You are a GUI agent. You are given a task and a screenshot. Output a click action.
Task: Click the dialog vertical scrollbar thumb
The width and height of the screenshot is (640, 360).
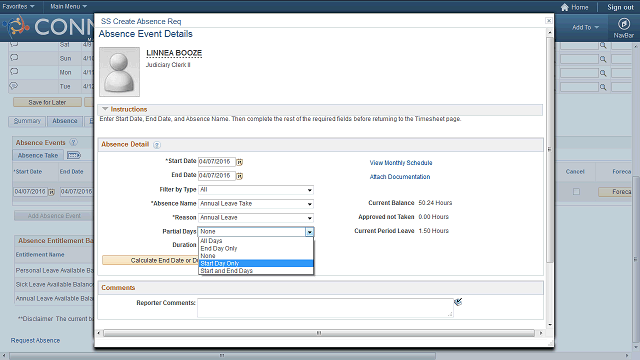(549, 149)
